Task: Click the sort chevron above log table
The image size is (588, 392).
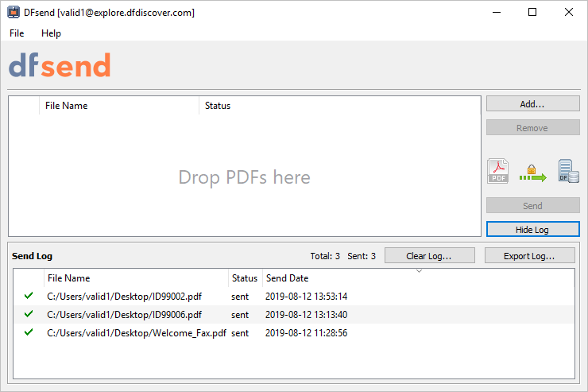Action: point(420,271)
